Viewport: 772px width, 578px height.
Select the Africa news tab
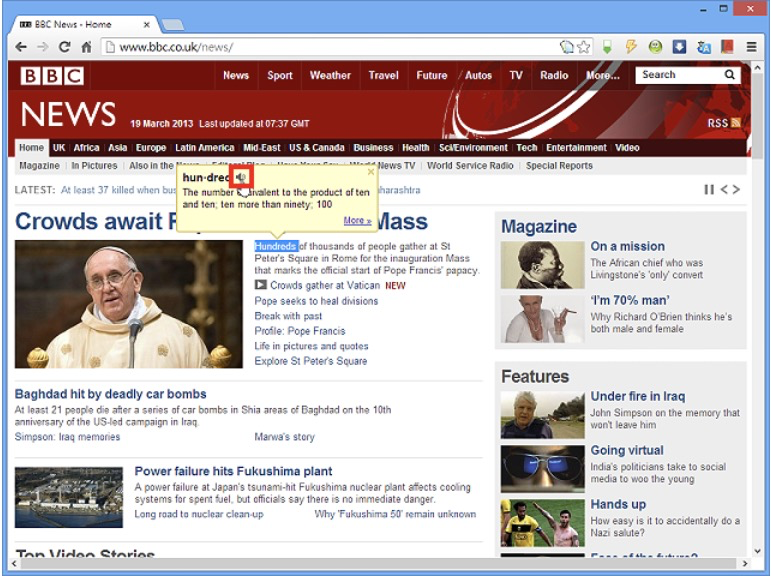[x=86, y=148]
